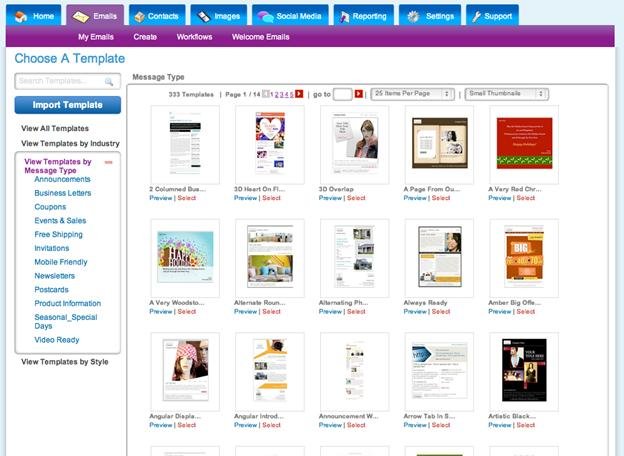The image size is (624, 456).
Task: Click the "333 Templates" count text
Action: click(x=191, y=95)
